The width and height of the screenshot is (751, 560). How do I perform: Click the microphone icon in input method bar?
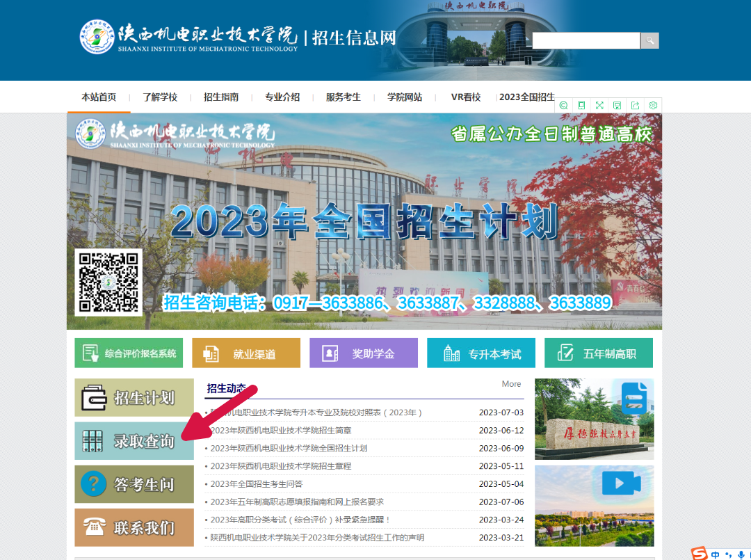pos(741,554)
